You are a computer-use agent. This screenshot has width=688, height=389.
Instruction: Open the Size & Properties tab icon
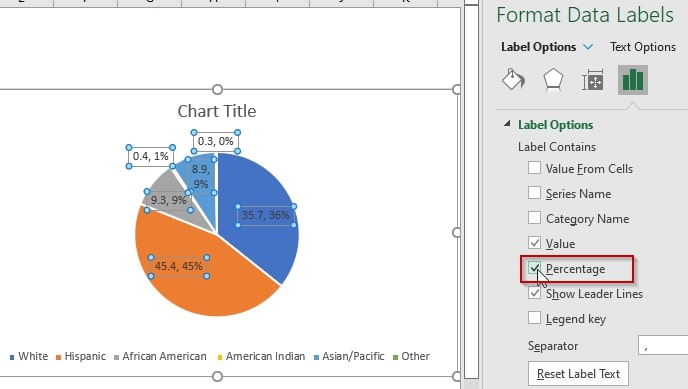click(592, 80)
